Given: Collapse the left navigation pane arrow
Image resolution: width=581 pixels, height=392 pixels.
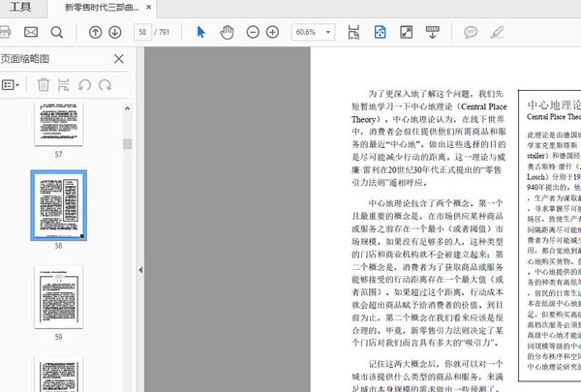Looking at the screenshot, I should tap(140, 270).
